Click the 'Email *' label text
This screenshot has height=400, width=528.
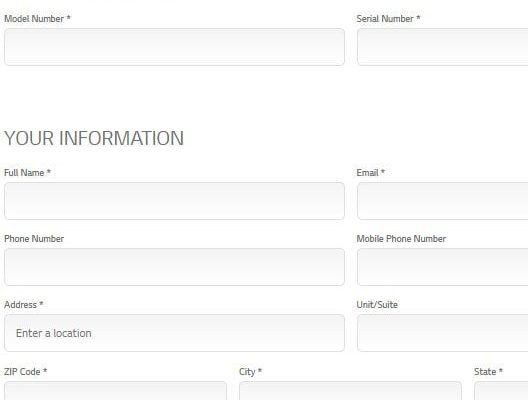click(x=370, y=173)
